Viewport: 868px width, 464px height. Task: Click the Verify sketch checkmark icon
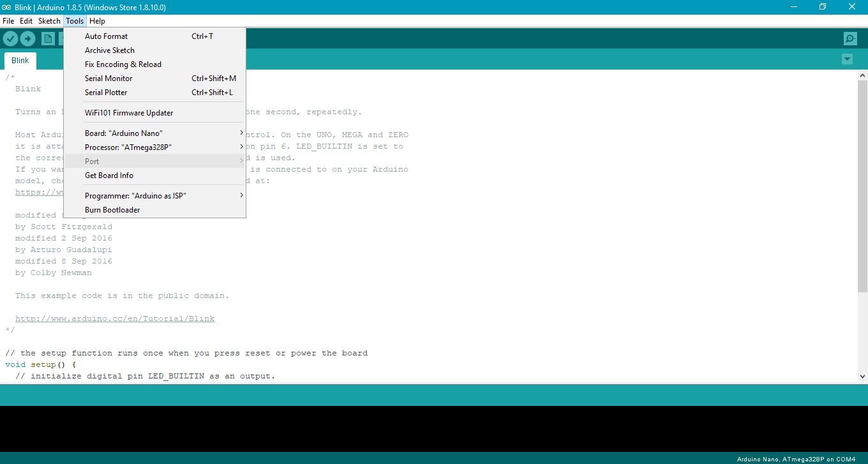point(10,38)
